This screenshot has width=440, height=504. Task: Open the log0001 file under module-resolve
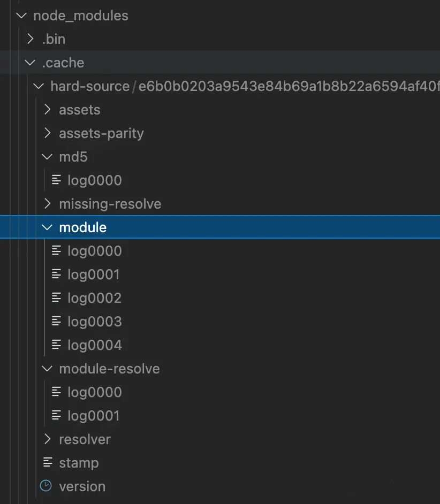tap(94, 415)
